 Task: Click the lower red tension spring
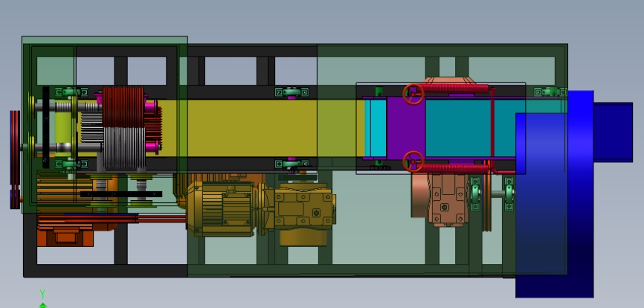coord(455,167)
